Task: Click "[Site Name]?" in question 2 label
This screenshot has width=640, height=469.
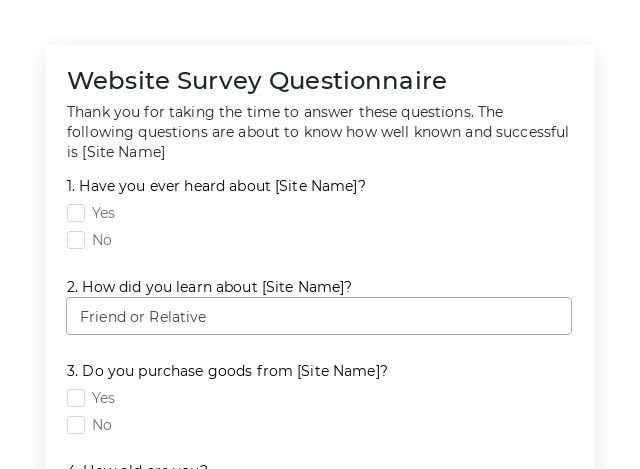Action: (306, 287)
